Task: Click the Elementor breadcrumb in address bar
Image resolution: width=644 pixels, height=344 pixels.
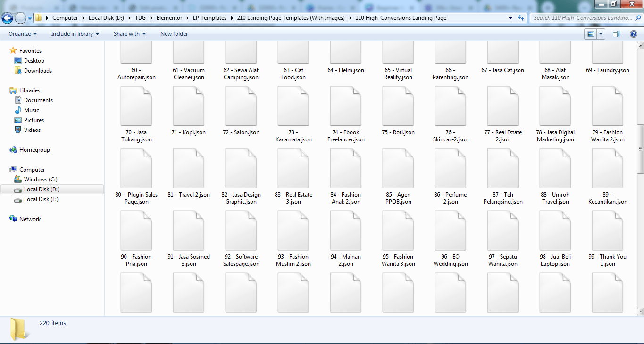Action: (169, 18)
